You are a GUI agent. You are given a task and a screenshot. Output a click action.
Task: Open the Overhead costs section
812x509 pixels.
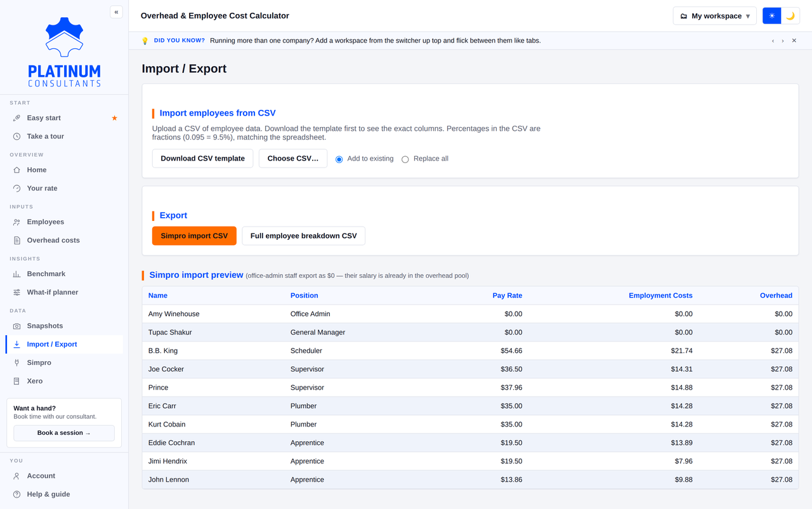pyautogui.click(x=64, y=241)
